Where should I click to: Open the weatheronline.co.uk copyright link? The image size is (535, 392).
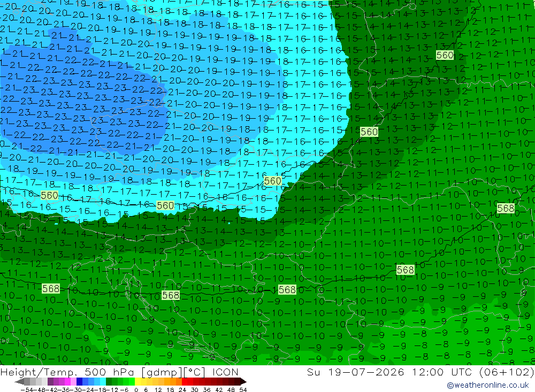click(487, 385)
